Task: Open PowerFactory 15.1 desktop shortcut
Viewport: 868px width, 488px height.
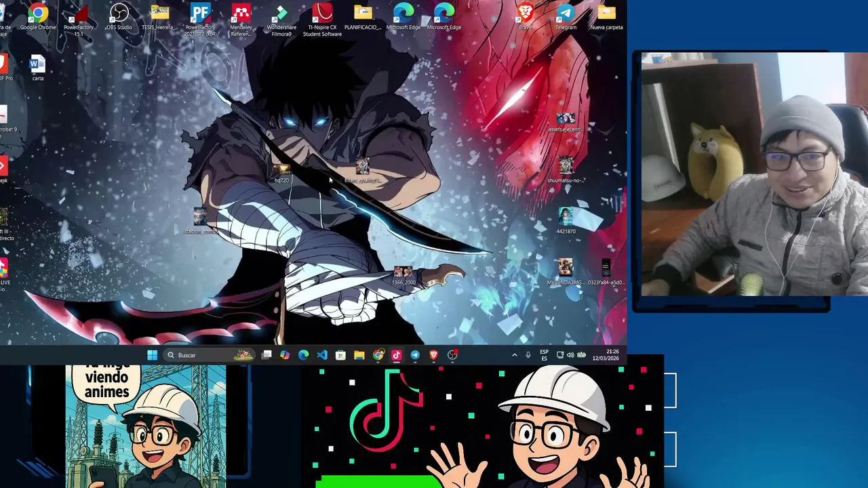Action: (79, 19)
